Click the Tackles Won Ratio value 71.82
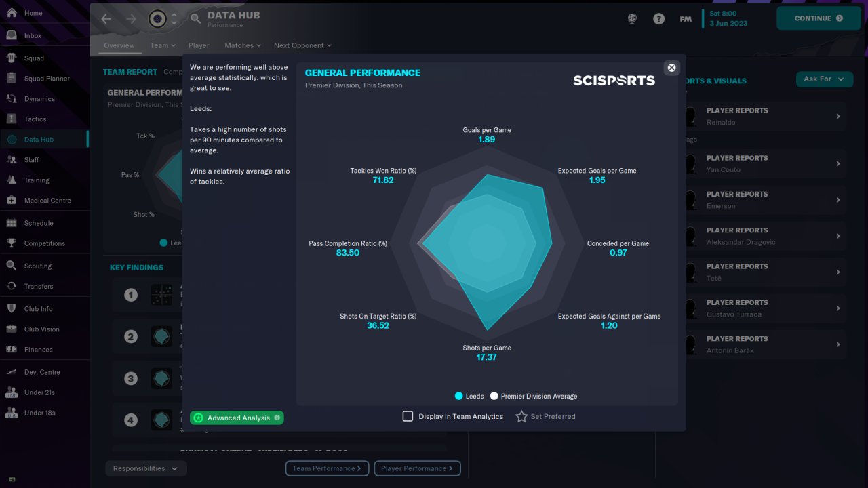868x488 pixels. point(383,180)
